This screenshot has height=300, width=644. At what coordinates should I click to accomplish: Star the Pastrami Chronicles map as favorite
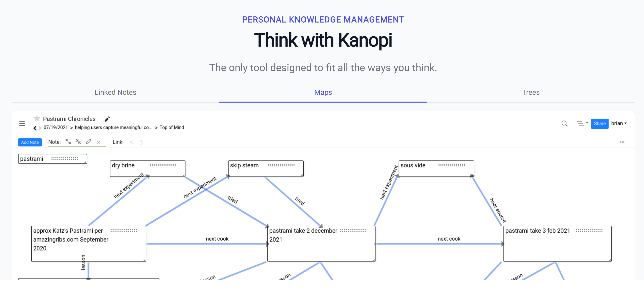pos(37,118)
